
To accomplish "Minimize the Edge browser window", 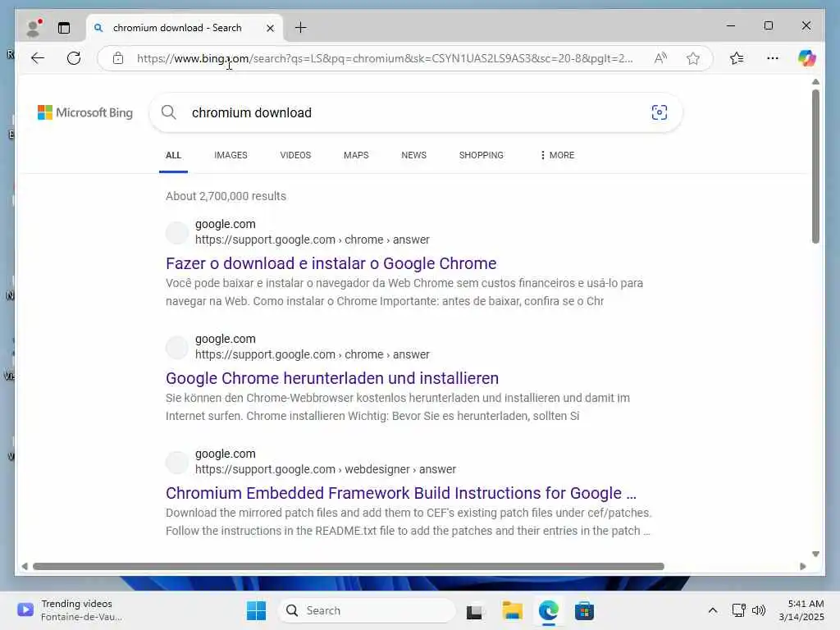I will [x=731, y=25].
